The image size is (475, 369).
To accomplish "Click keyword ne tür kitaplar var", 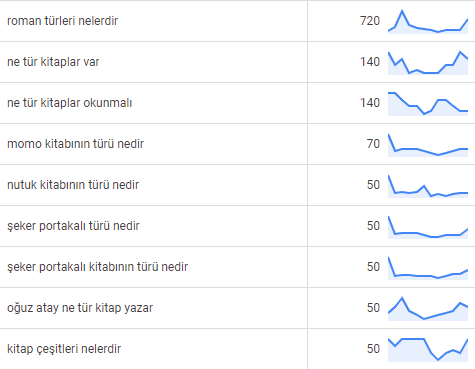I will click(53, 62).
